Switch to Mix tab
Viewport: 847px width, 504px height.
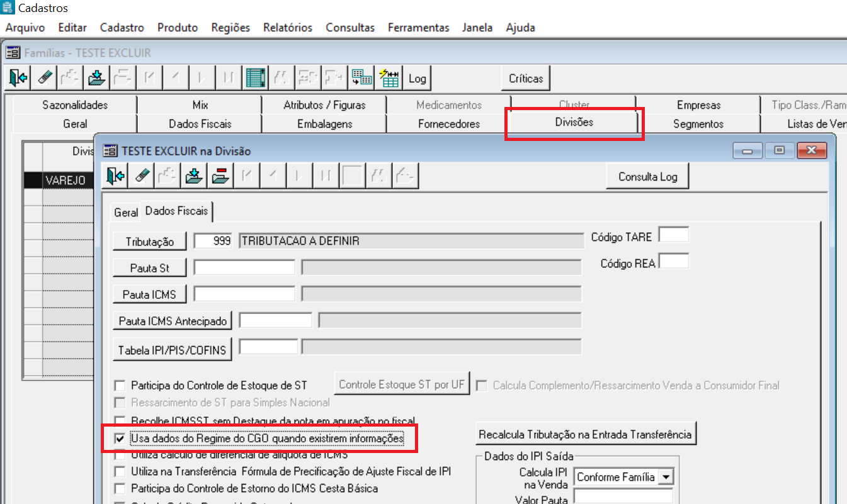200,105
